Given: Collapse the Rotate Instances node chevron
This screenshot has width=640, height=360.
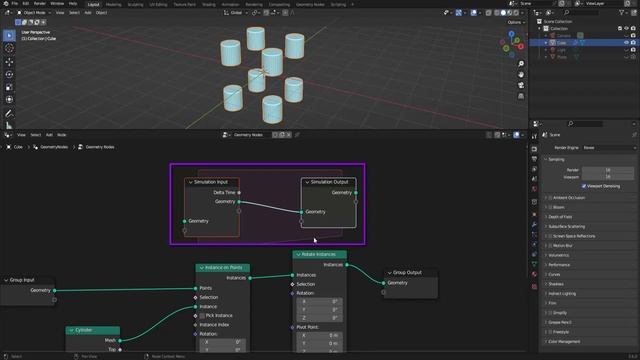Looking at the screenshot, I should (298, 254).
